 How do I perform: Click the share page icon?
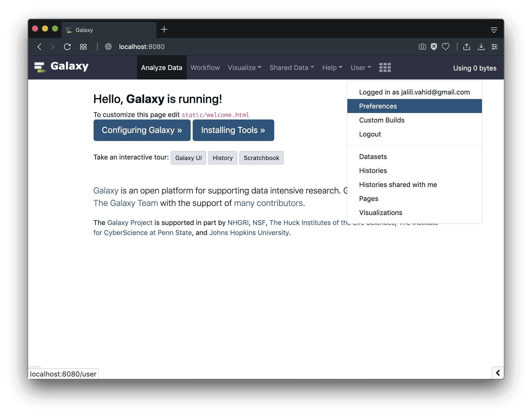pos(467,47)
